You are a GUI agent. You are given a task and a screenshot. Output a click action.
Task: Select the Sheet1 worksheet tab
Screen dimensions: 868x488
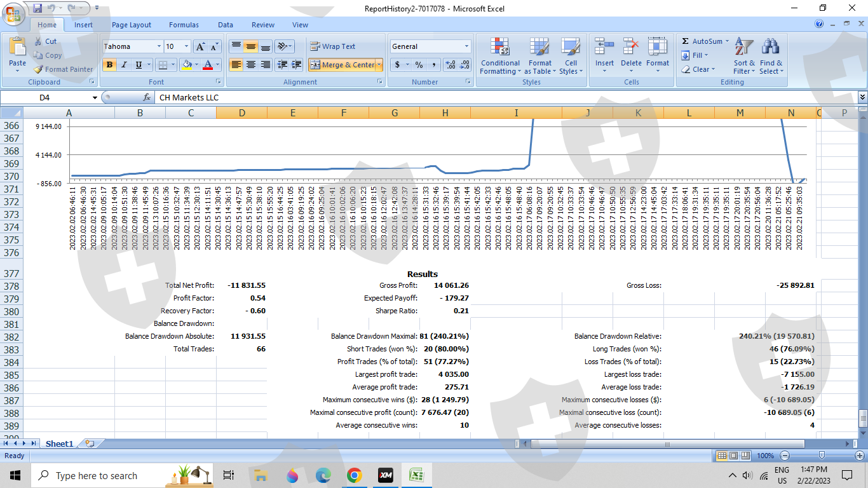click(59, 444)
